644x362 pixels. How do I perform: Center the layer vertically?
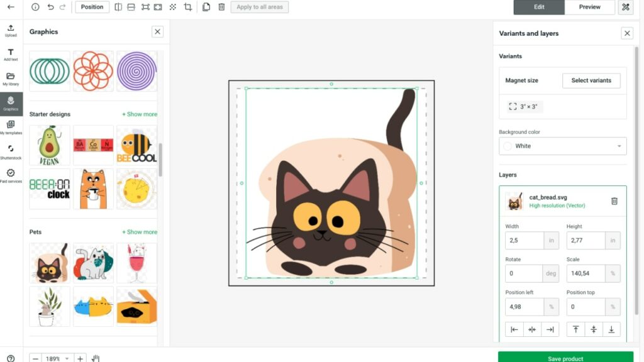pos(594,329)
